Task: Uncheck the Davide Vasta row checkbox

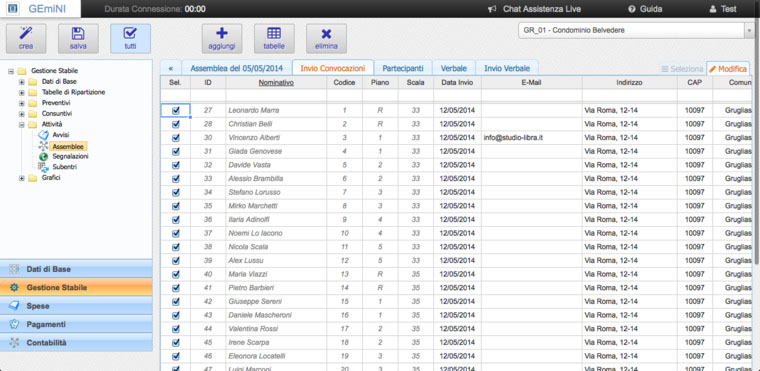Action: click(x=175, y=165)
